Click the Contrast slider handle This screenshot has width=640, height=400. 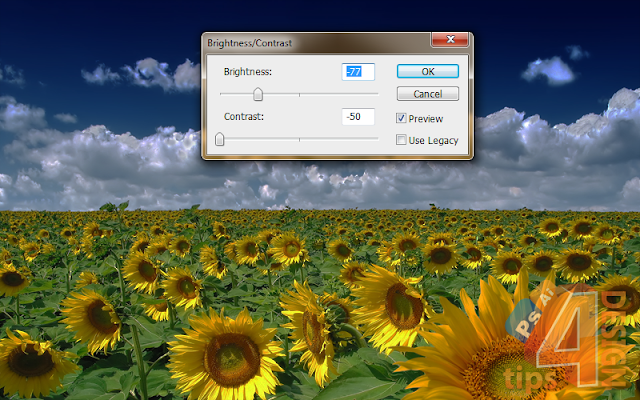click(220, 139)
